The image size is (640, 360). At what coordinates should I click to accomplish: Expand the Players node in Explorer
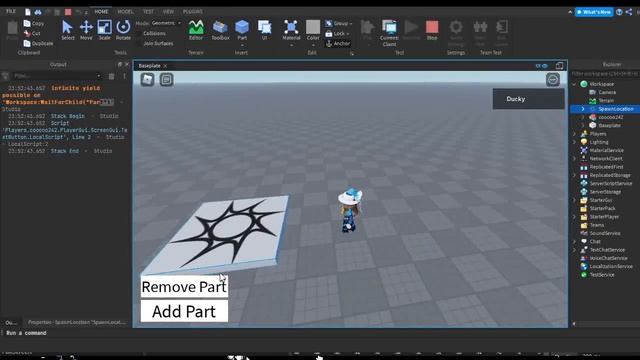574,134
